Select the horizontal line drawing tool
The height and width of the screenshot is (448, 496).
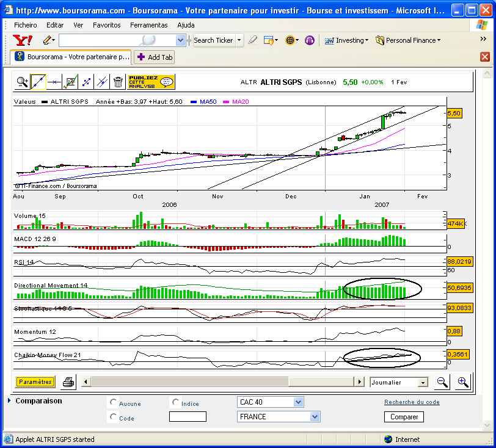pyautogui.click(x=54, y=82)
